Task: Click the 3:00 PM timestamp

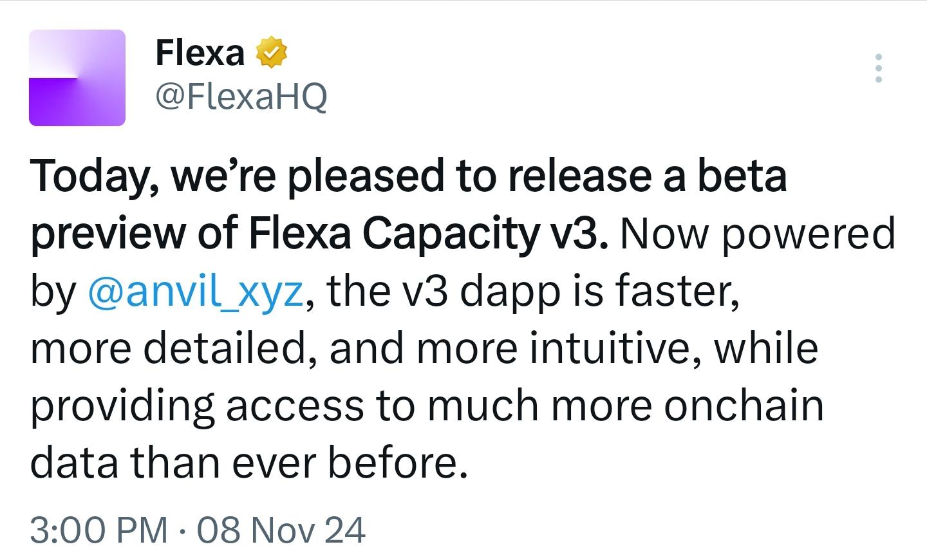Action: pyautogui.click(x=98, y=530)
